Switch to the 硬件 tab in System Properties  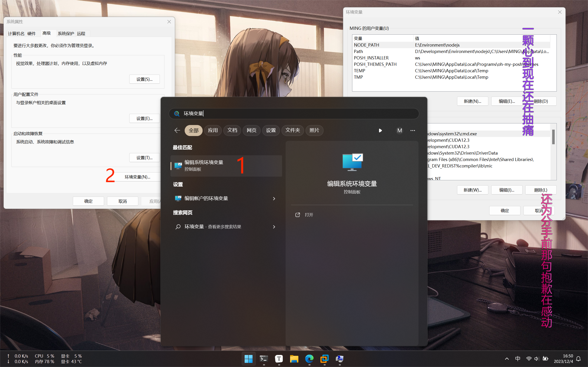coord(32,33)
